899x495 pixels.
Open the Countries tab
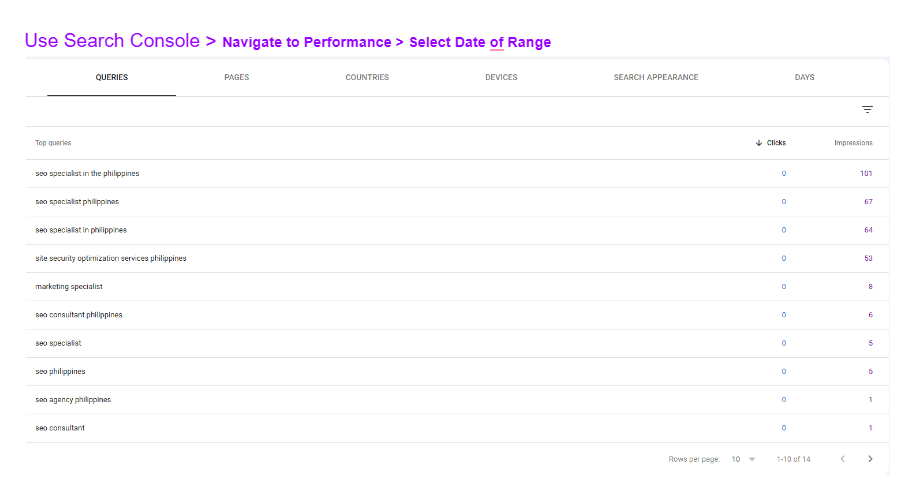[x=367, y=77]
